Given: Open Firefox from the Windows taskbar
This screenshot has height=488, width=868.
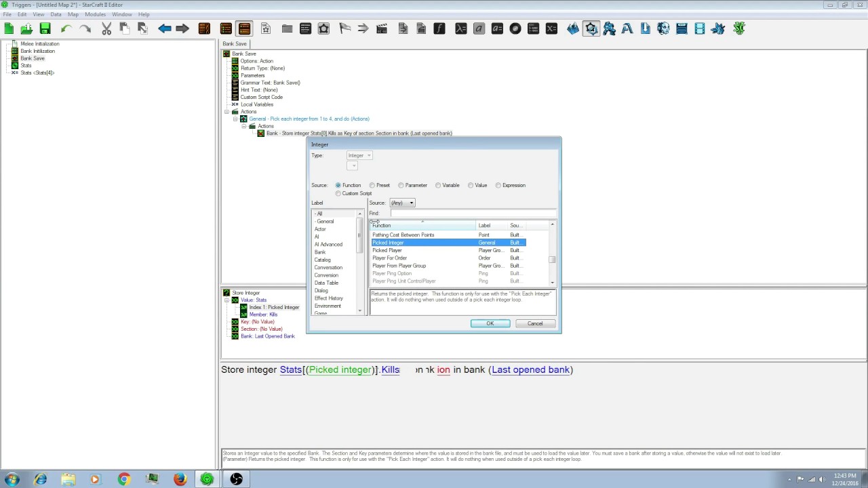Looking at the screenshot, I should 180,479.
